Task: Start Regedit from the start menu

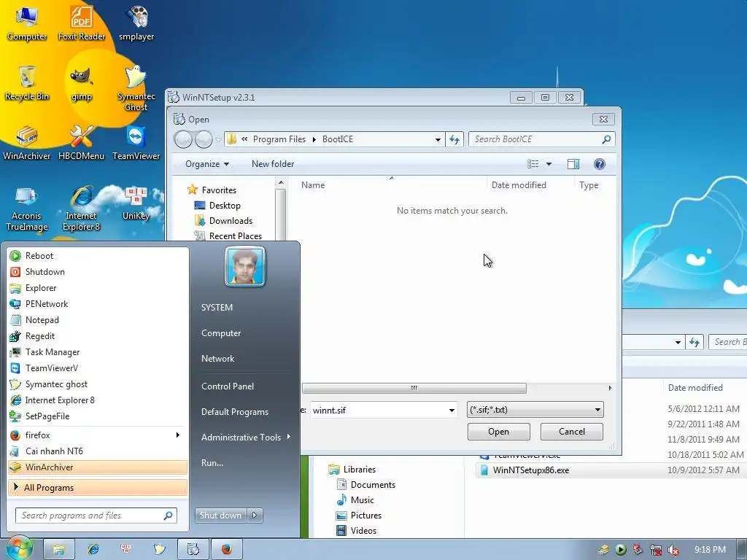Action: pyautogui.click(x=98, y=336)
